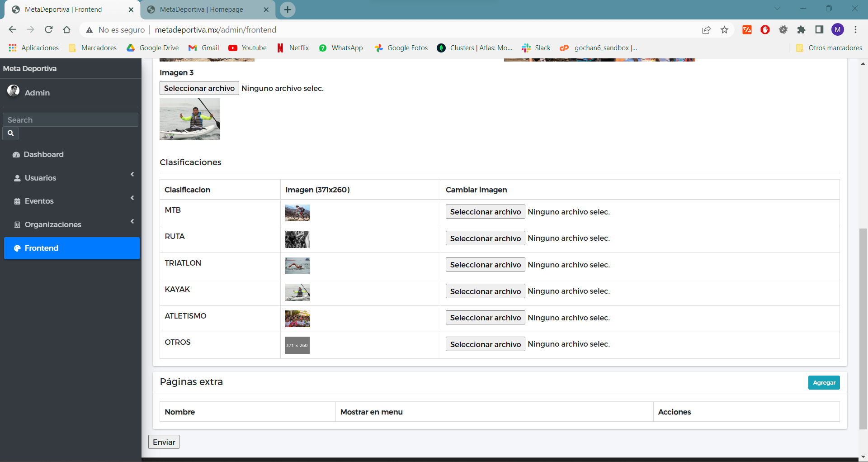Open the Google Drive bookmark

coord(153,48)
